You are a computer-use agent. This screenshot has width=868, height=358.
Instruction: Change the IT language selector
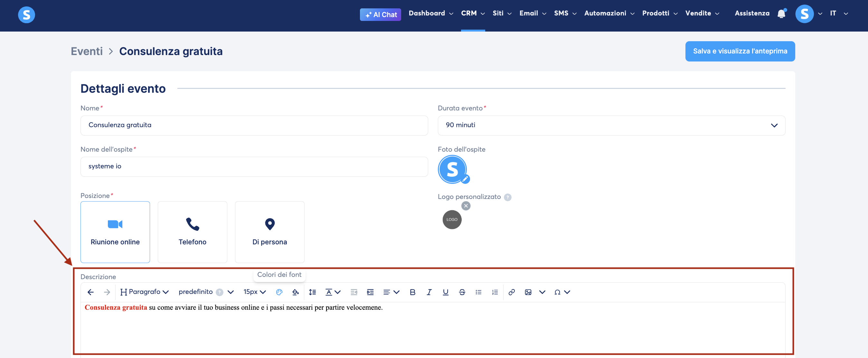tap(839, 14)
